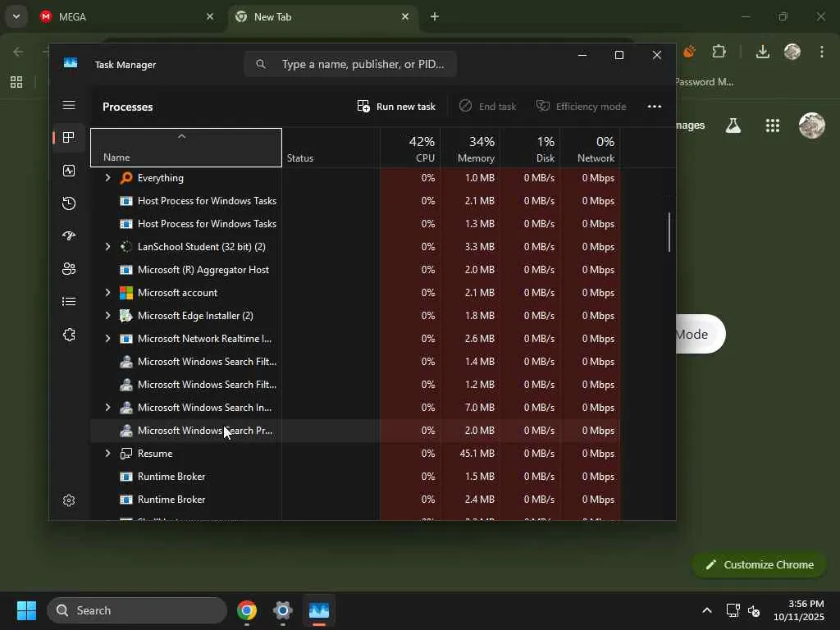Open Google apps grid icon

773,126
